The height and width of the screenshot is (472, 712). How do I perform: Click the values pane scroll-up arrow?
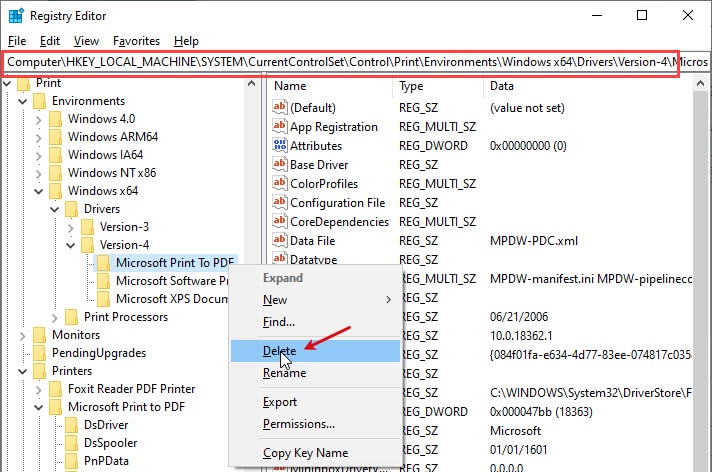pyautogui.click(x=700, y=84)
